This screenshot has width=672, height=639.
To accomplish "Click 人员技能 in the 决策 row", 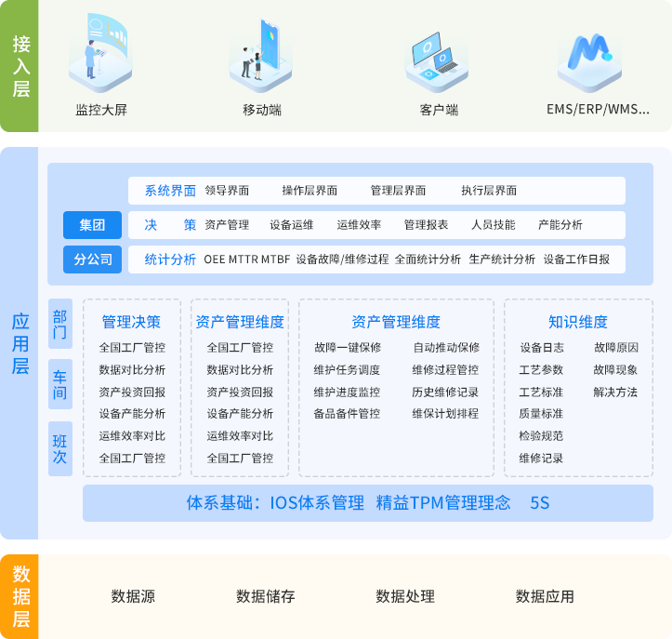I will pos(494,225).
